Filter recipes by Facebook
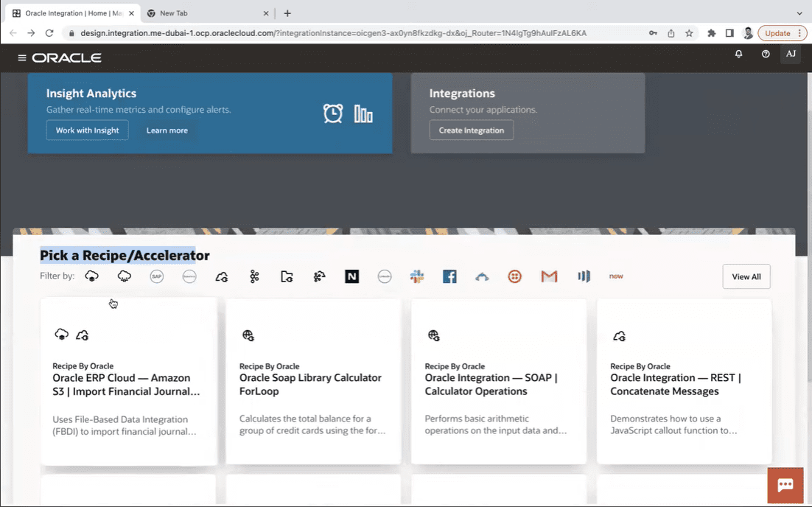 (x=449, y=276)
